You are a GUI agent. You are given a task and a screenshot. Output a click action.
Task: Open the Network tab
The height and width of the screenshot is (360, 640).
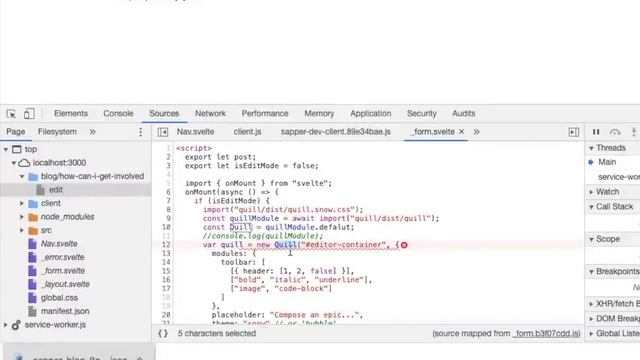coord(210,113)
